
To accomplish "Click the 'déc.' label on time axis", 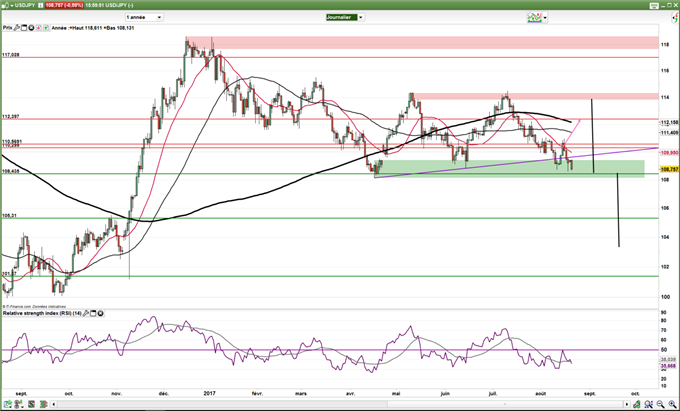I will tap(163, 394).
